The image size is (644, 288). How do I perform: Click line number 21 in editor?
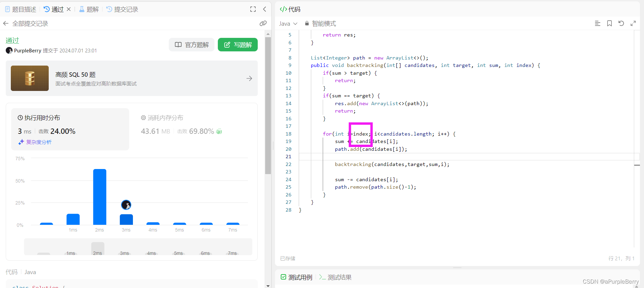[288, 157]
